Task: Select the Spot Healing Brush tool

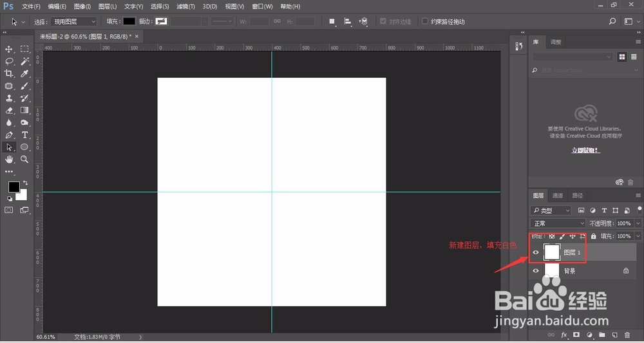Action: click(8, 86)
